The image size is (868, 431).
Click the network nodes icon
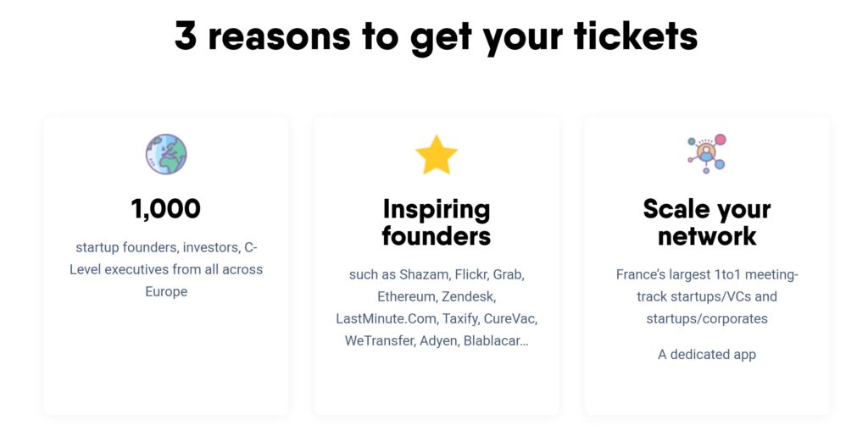click(707, 154)
